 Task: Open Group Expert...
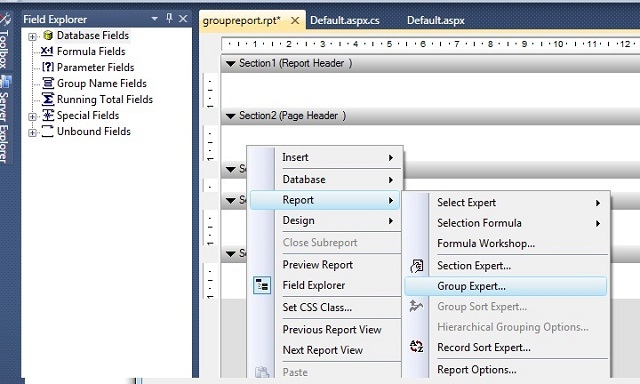click(x=506, y=286)
